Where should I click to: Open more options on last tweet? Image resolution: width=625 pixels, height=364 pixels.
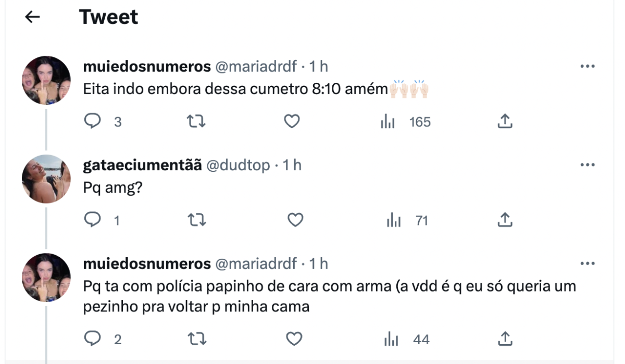point(587,264)
